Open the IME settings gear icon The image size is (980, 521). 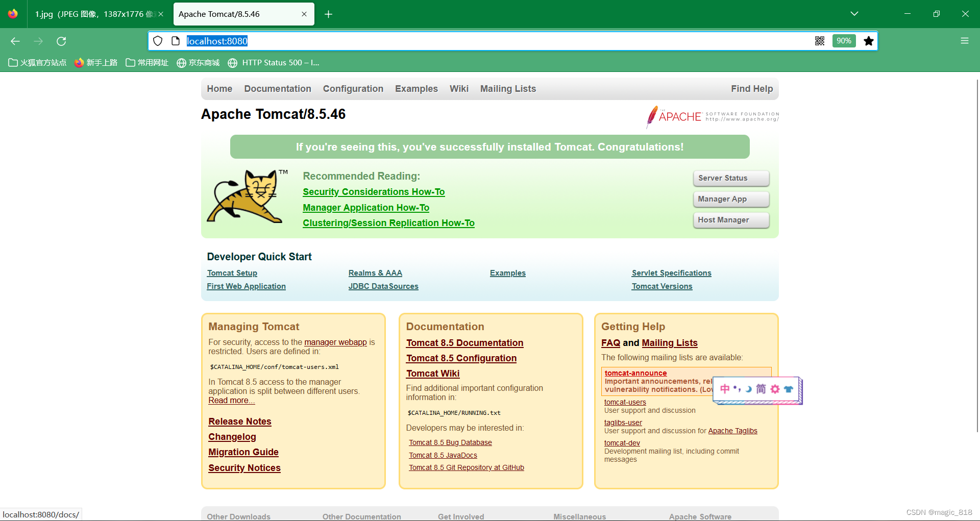coord(775,389)
